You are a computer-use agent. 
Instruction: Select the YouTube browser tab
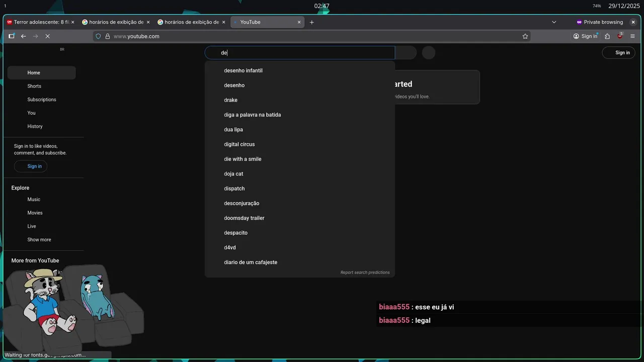[268, 22]
